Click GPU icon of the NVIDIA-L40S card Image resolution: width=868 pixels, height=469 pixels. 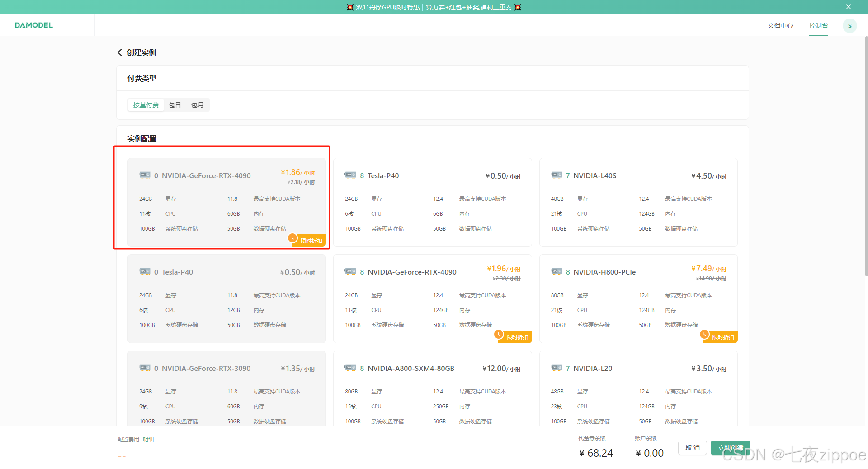pos(557,175)
